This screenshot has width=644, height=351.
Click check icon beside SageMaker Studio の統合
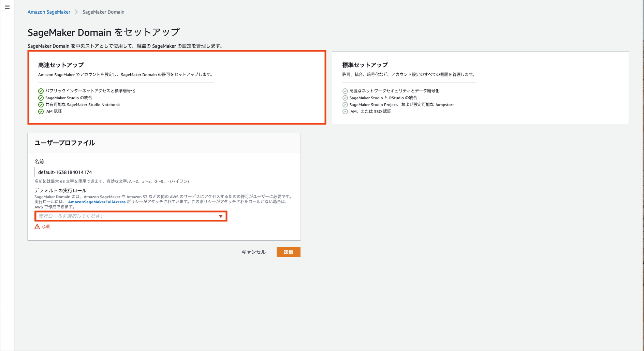pyautogui.click(x=41, y=98)
